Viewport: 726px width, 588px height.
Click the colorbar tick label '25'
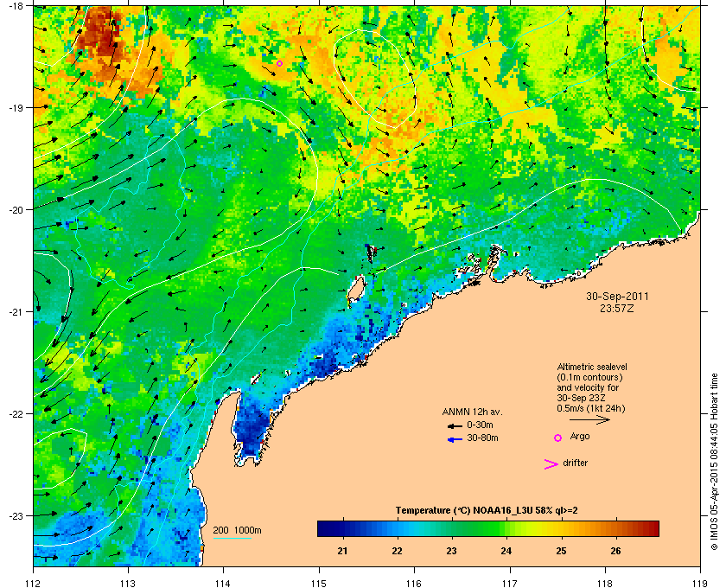pos(561,551)
